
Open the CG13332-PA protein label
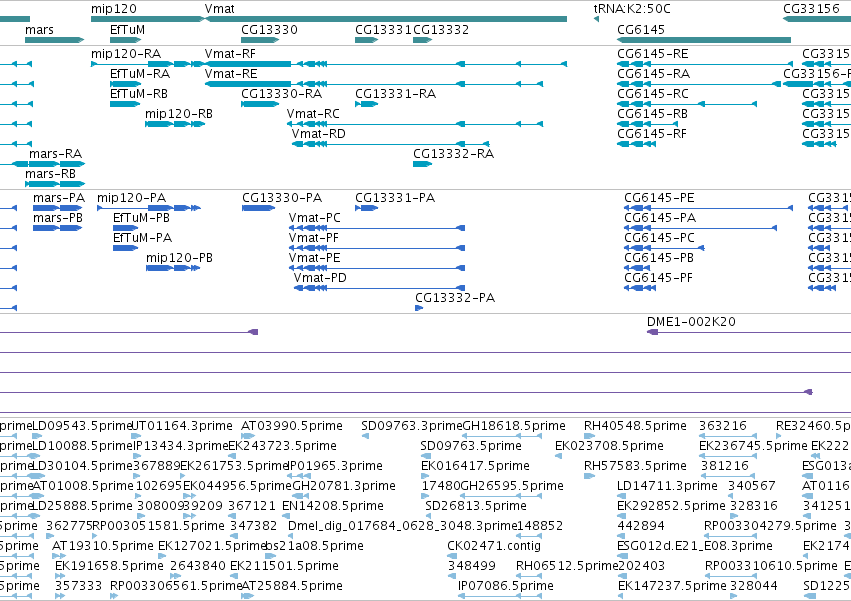tap(455, 298)
